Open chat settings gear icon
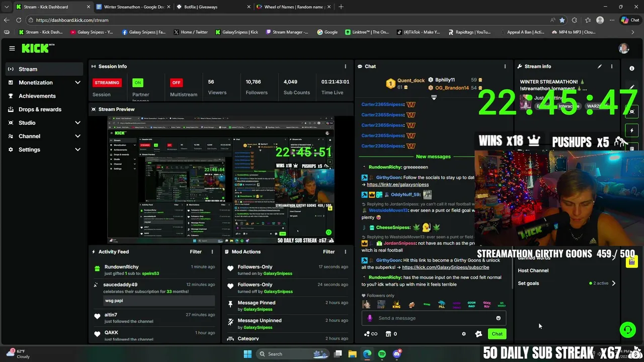 pos(464,334)
